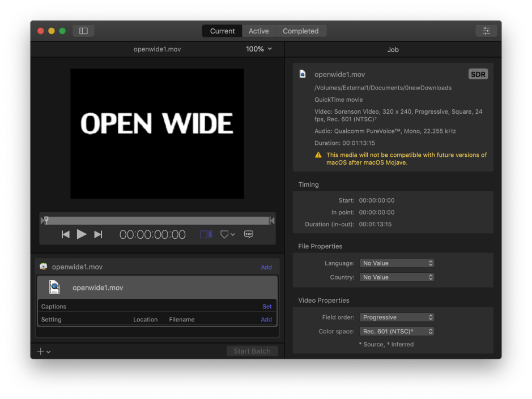
Task: Toggle the sidebar layout icon in the titlebar
Action: tap(83, 31)
